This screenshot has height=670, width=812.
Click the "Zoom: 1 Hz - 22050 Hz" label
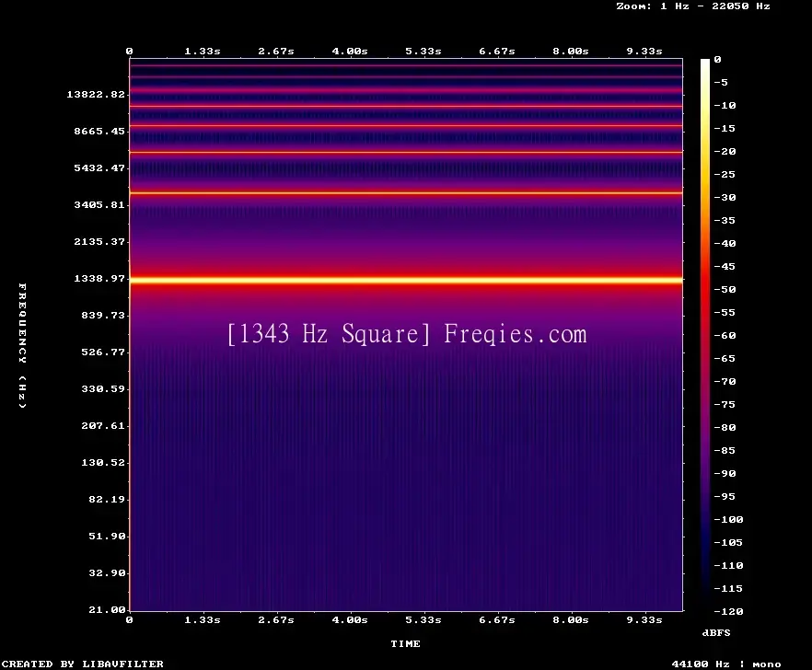tap(693, 6)
